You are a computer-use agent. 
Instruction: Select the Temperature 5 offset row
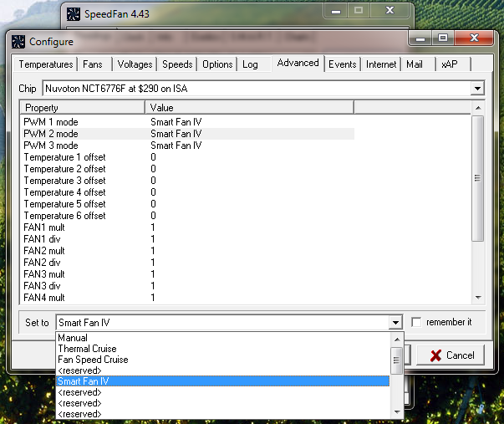click(188, 204)
